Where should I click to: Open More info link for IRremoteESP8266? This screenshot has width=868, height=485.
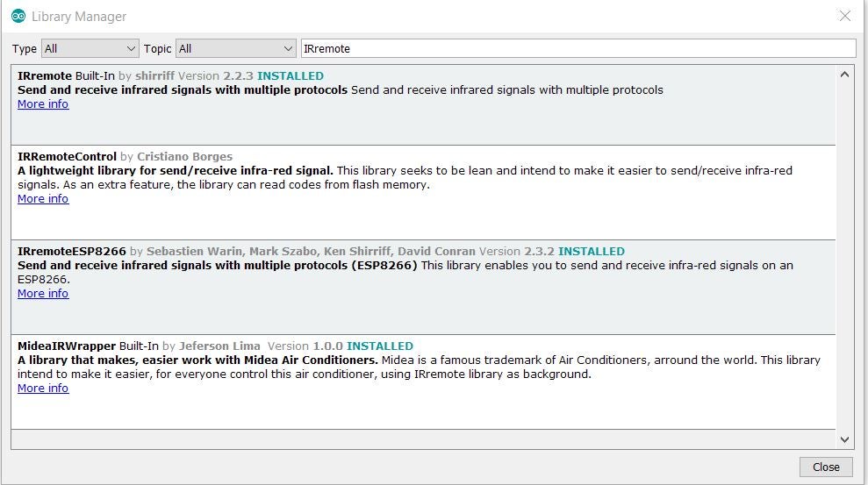43,293
